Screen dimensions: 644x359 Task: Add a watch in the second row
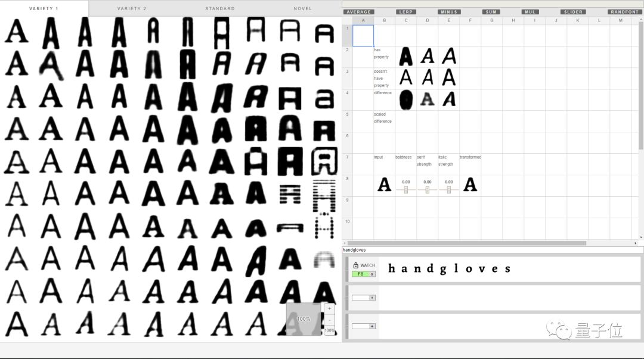point(372,298)
